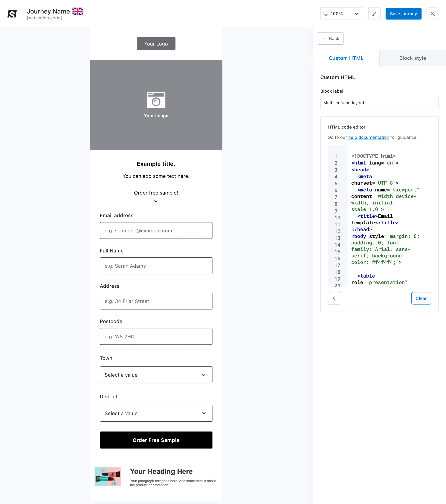
Task: Click the Block label input field
Action: click(379, 103)
